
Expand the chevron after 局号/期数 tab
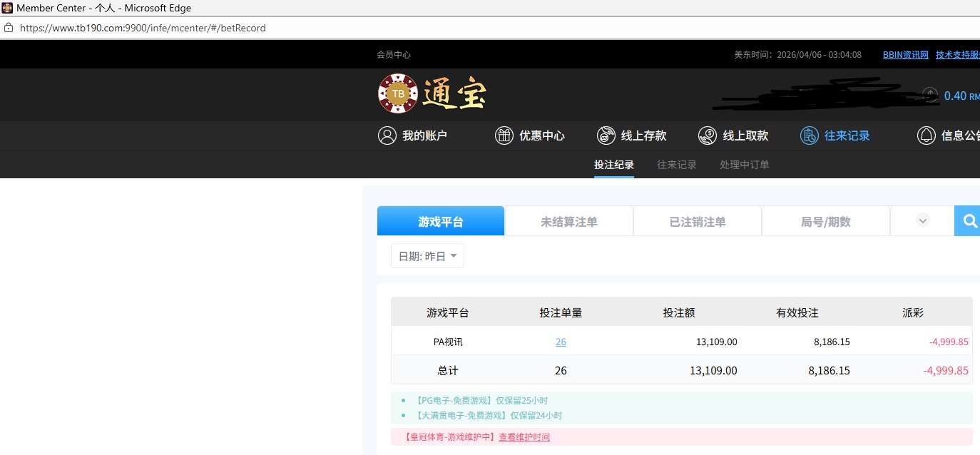pos(923,221)
